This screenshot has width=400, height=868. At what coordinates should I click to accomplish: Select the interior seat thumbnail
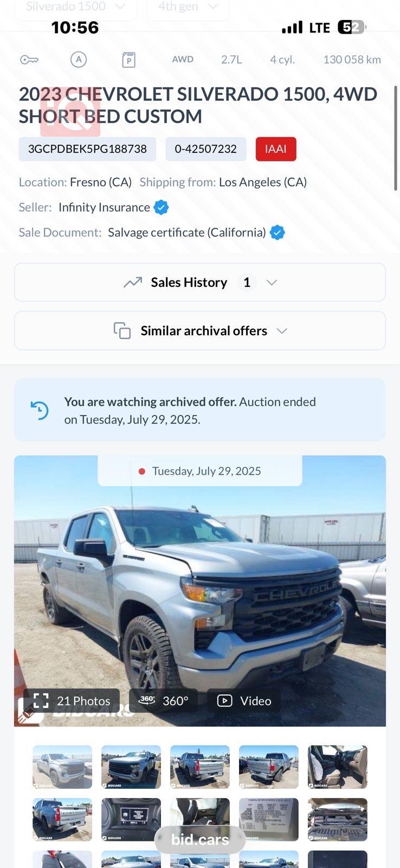click(337, 767)
